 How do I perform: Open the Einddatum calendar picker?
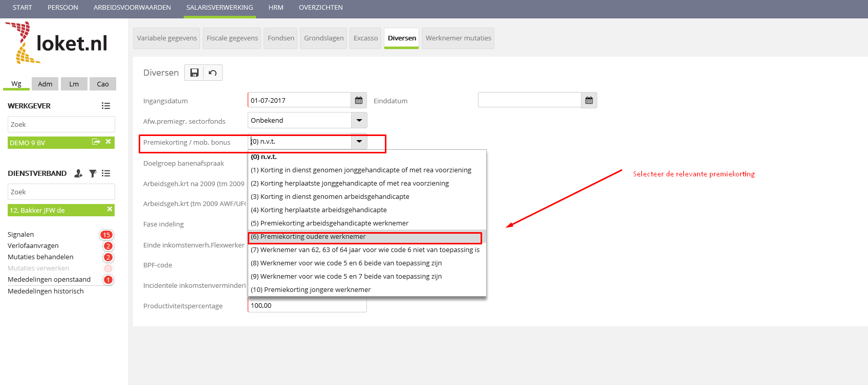pos(589,100)
